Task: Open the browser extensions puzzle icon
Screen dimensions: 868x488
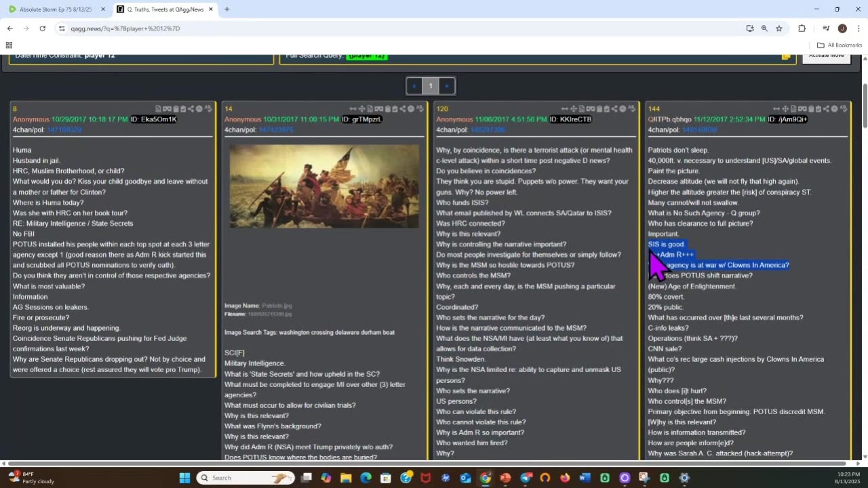Action: point(802,28)
